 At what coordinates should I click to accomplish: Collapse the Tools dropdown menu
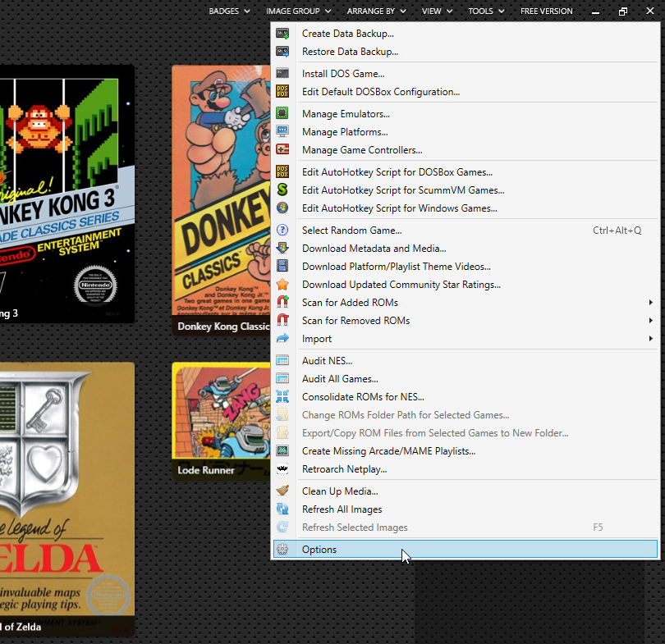[x=486, y=11]
